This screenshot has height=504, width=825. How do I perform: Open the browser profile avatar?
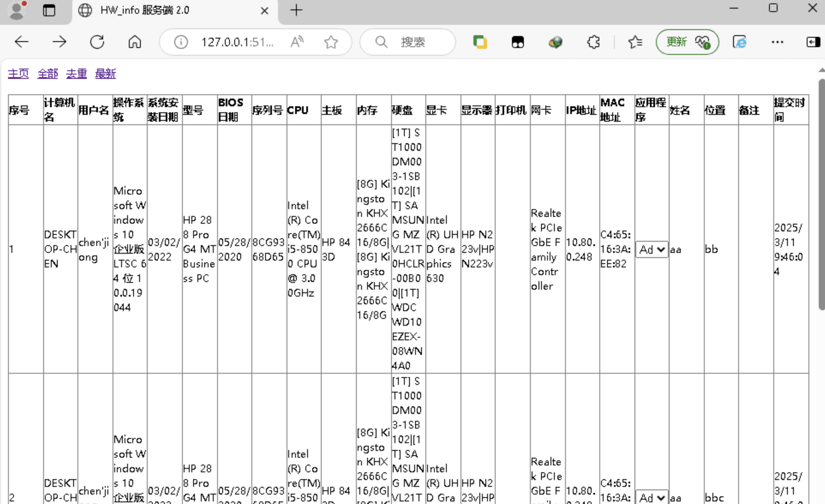[17, 10]
